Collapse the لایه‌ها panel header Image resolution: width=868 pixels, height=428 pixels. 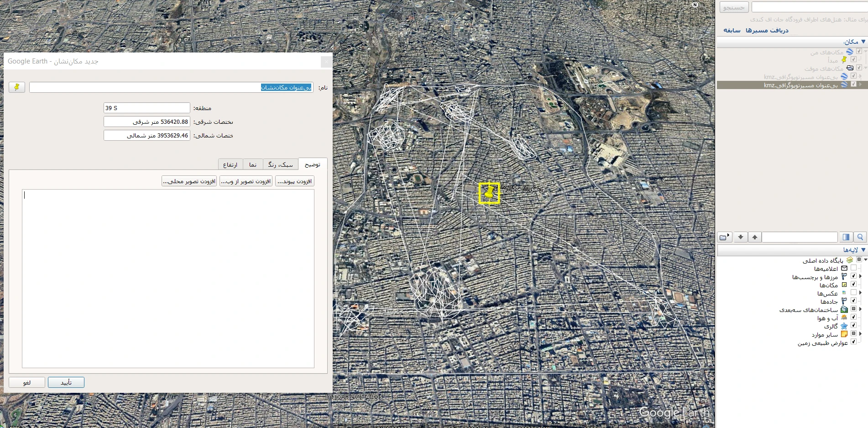tap(863, 250)
